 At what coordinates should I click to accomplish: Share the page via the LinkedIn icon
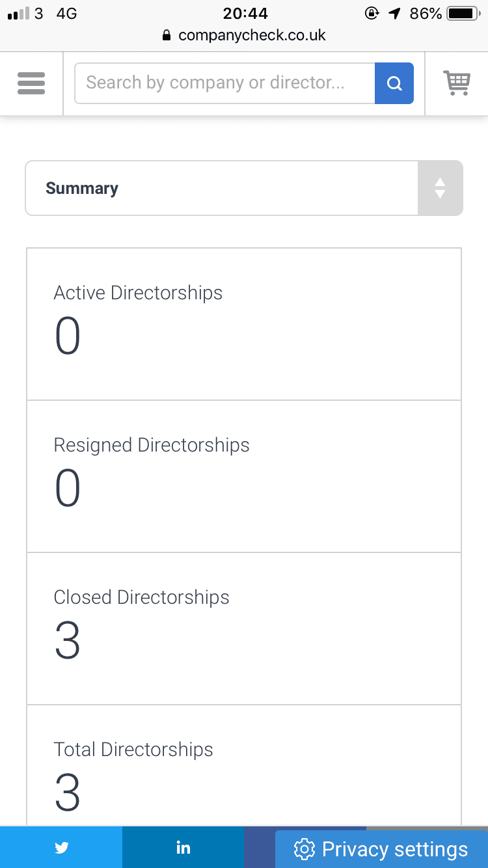click(x=183, y=848)
